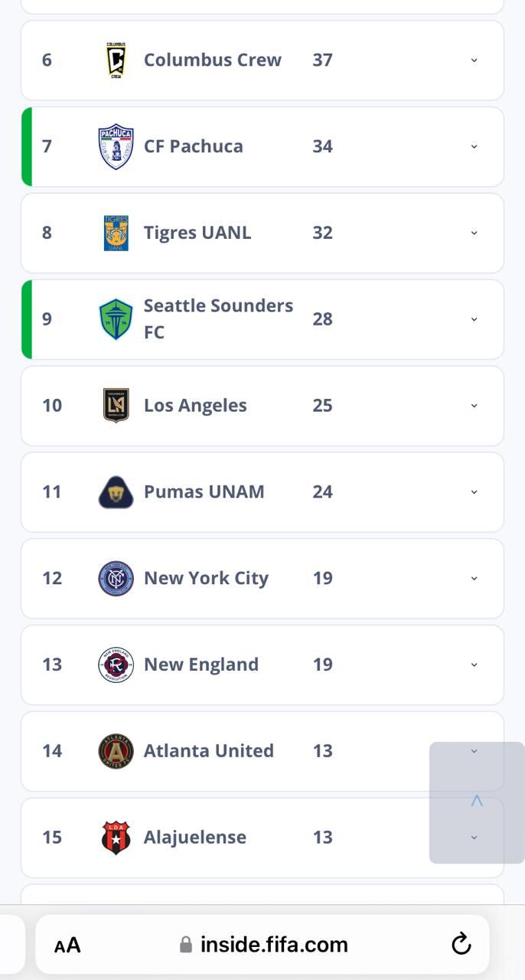Select the Atlanta United crest

[116, 751]
